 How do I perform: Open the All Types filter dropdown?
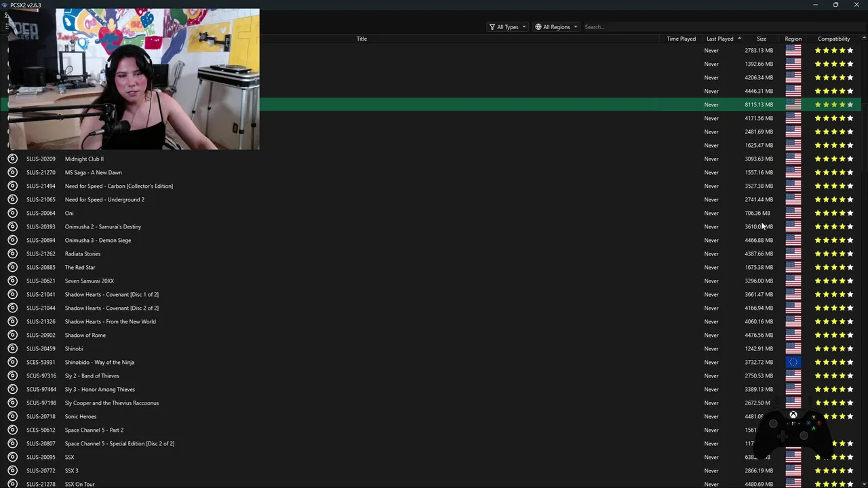click(507, 27)
